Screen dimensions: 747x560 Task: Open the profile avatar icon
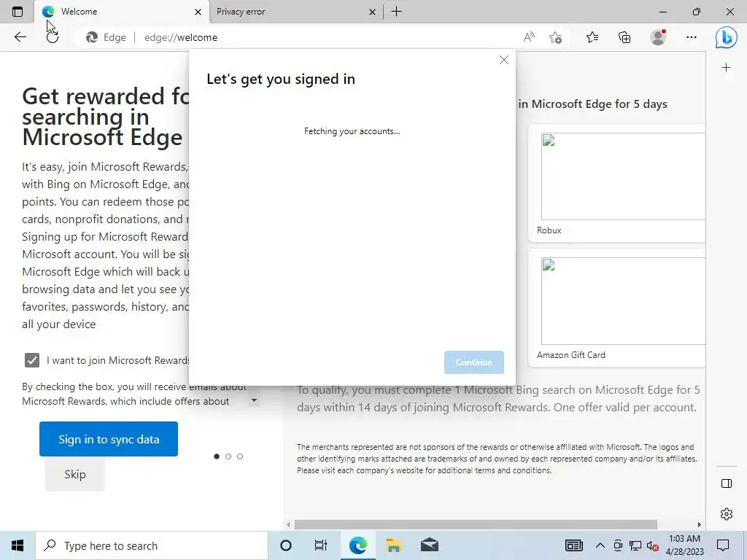point(658,37)
